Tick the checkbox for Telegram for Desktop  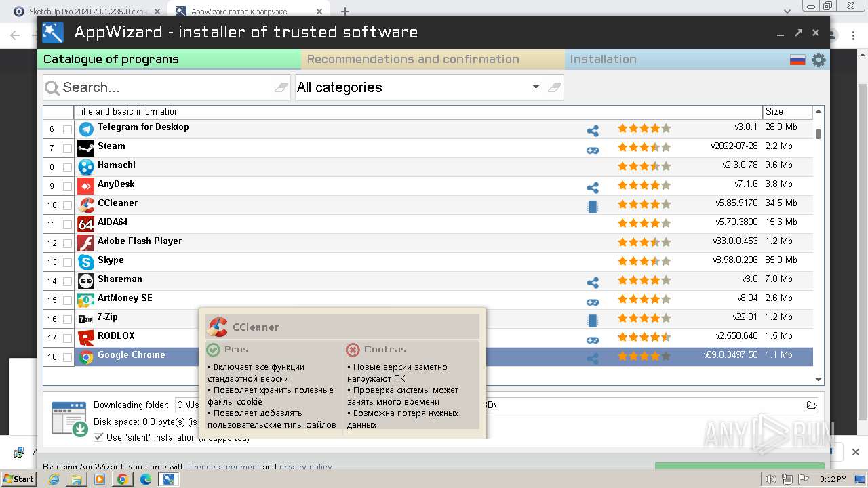click(x=67, y=129)
